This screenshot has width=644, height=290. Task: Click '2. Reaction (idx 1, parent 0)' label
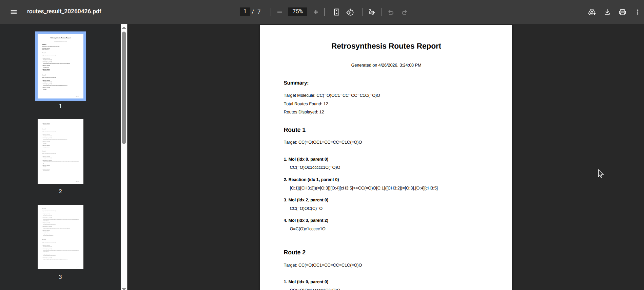[x=311, y=180]
